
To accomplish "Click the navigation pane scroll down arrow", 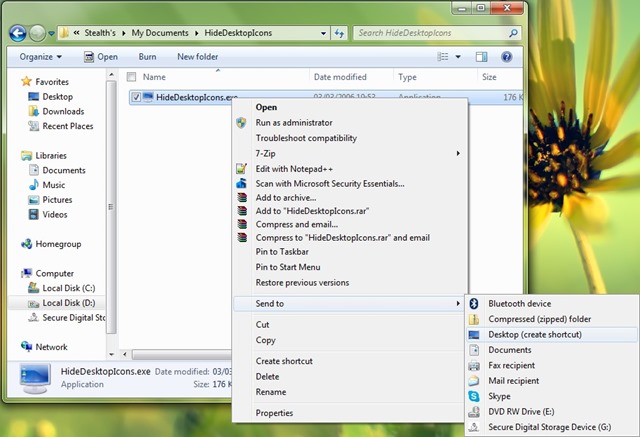I will tap(111, 354).
